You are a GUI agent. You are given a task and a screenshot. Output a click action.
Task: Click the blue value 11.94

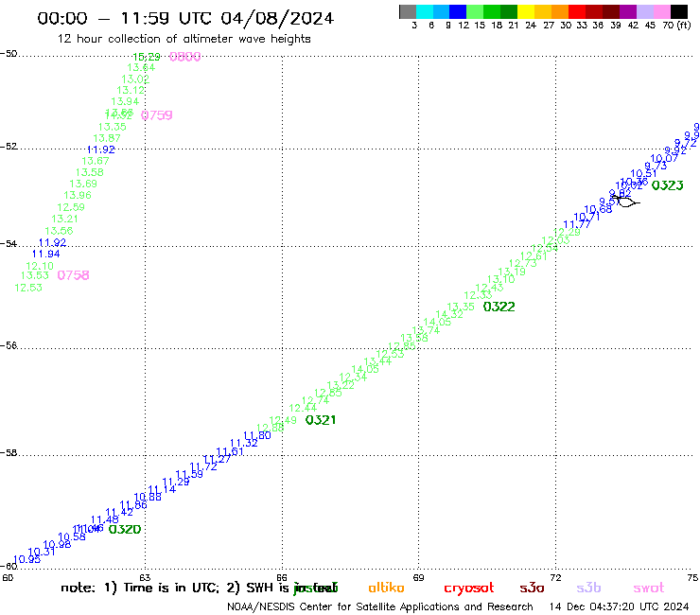(46, 254)
